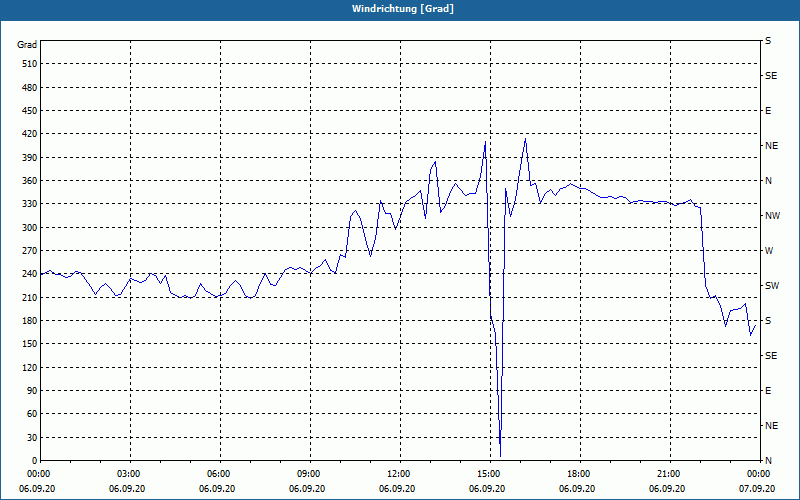This screenshot has height=500, width=800.
Task: Click the 06.09.20 date under 15:00
Action: pos(487,488)
